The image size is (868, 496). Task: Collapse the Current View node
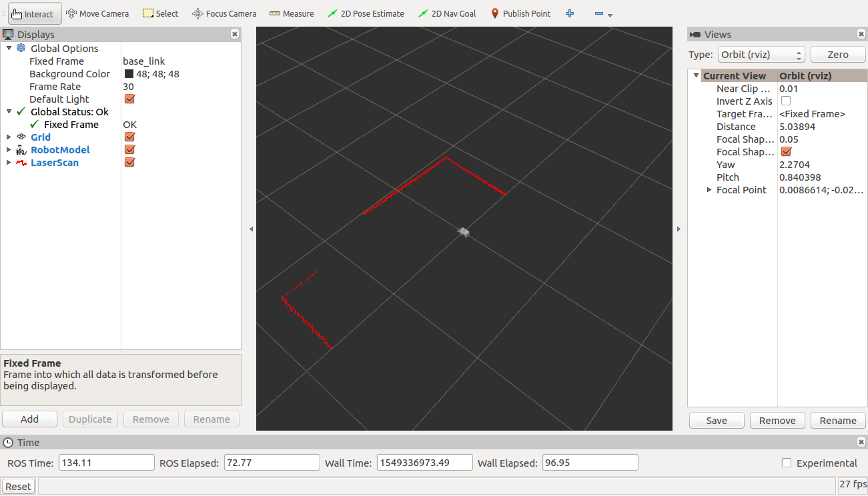pos(696,75)
